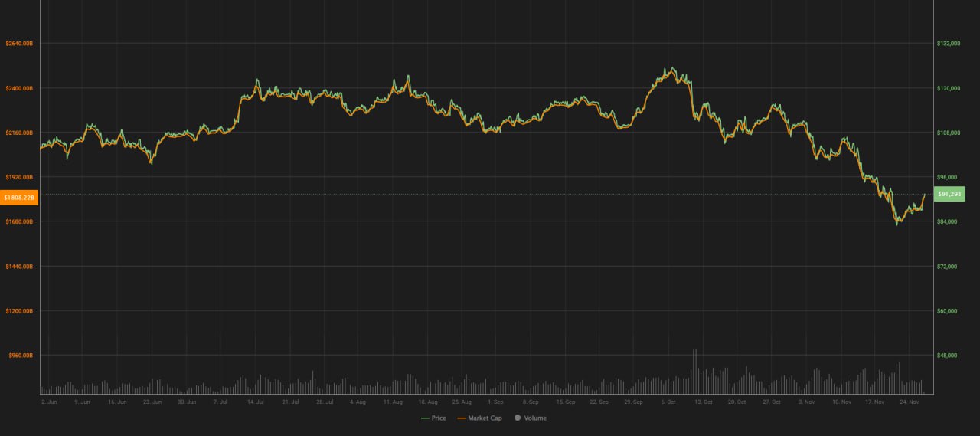Click the $108,000 price axis label
Screen dimensions: 980x436
point(949,133)
